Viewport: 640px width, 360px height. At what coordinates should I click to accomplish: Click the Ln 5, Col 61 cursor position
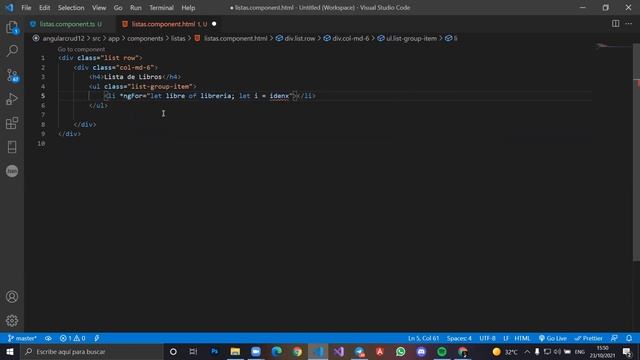[x=423, y=338]
